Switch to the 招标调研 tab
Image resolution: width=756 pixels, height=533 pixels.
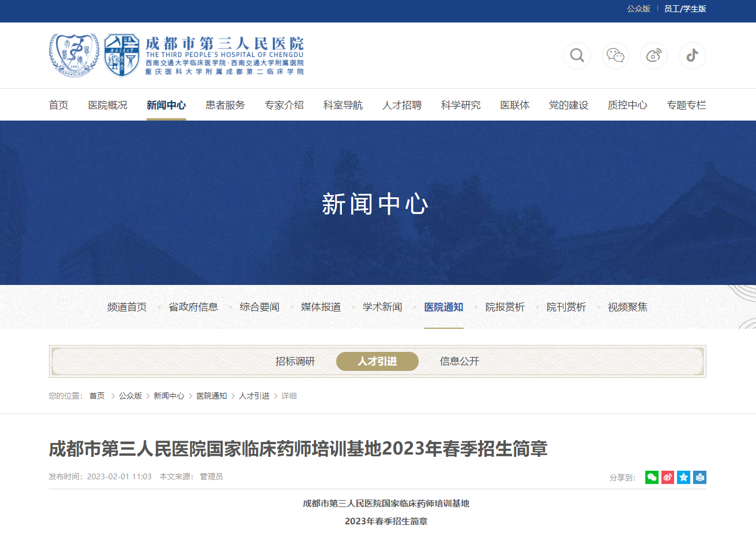[295, 362]
